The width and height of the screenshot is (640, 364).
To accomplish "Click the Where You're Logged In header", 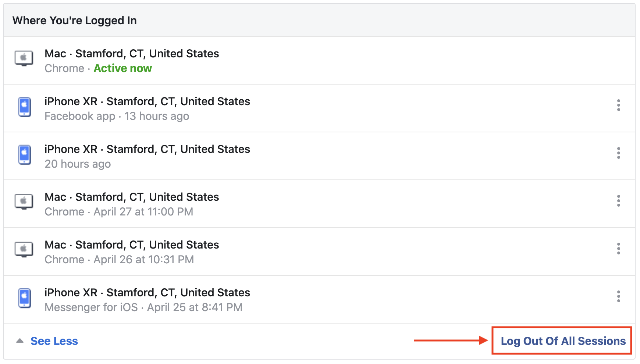I will tap(75, 21).
